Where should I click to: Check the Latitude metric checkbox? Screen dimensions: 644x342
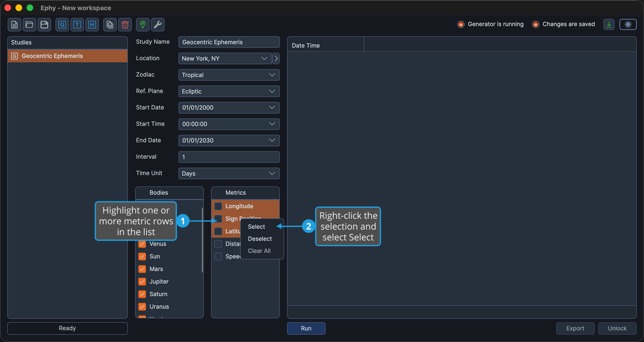(x=218, y=231)
